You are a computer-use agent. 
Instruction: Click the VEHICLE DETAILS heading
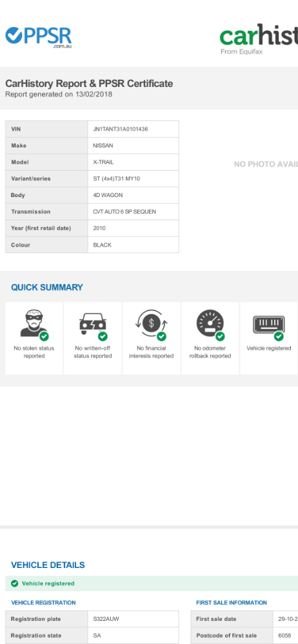click(48, 565)
